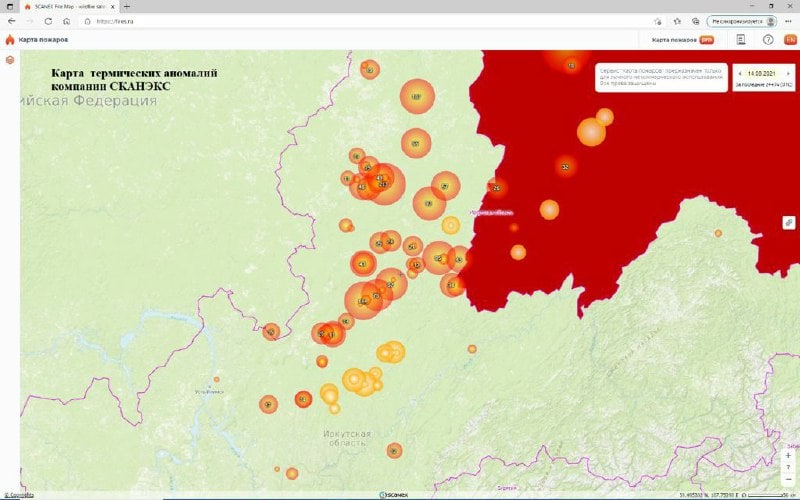800x500 pixels.
Task: Open browser collections icon
Action: pos(695,21)
